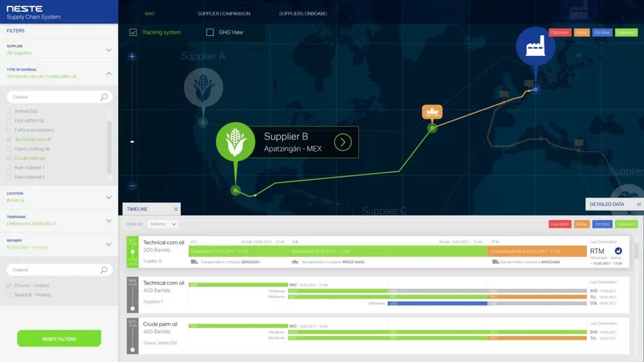Click orange Estimated arrival timeline bar
The width and height of the screenshot is (644, 362).
point(537,251)
